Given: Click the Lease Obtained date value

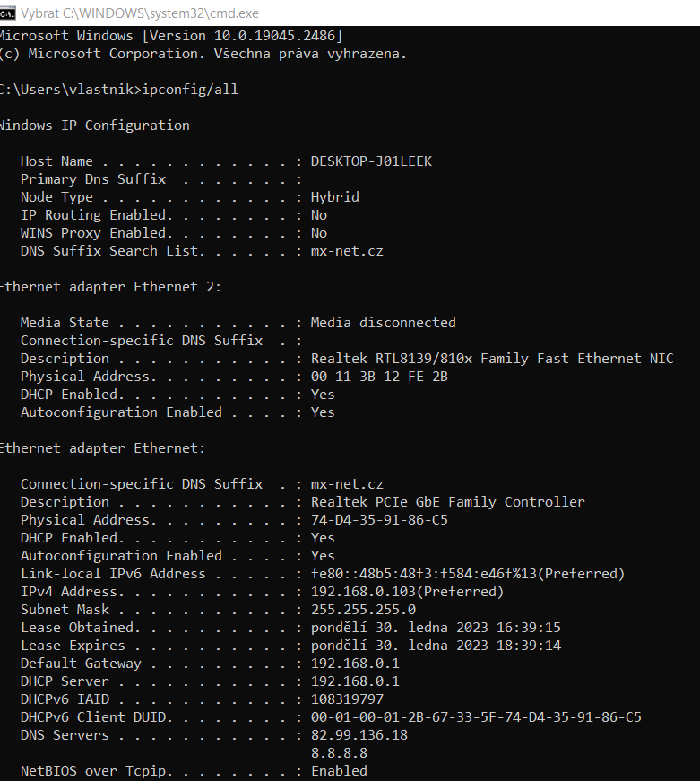Looking at the screenshot, I should point(436,628).
